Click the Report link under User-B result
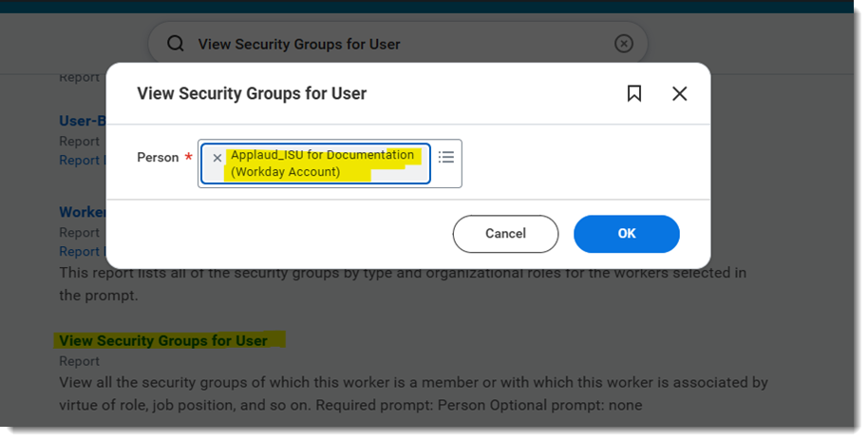The width and height of the screenshot is (868, 441). tap(82, 160)
